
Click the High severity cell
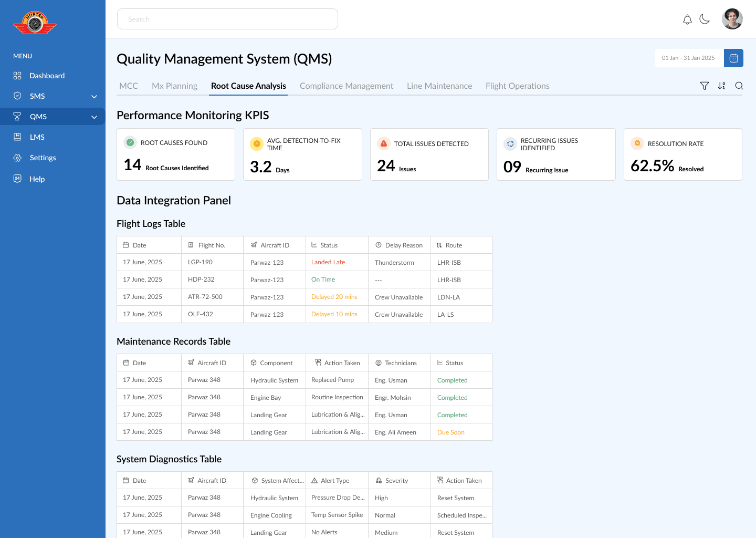(x=381, y=498)
